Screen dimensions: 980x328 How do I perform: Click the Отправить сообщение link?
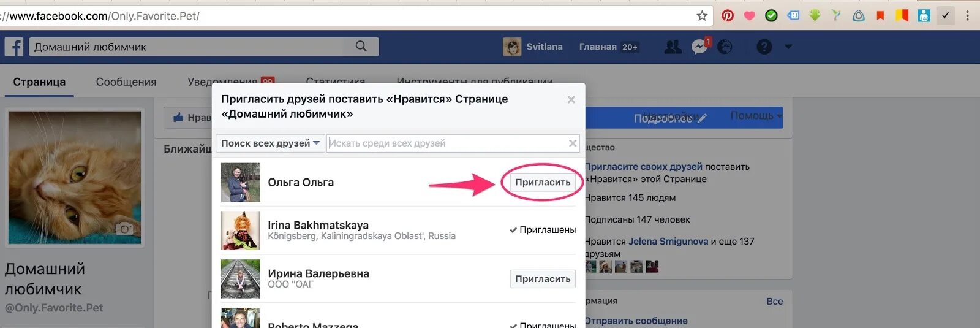coord(636,321)
